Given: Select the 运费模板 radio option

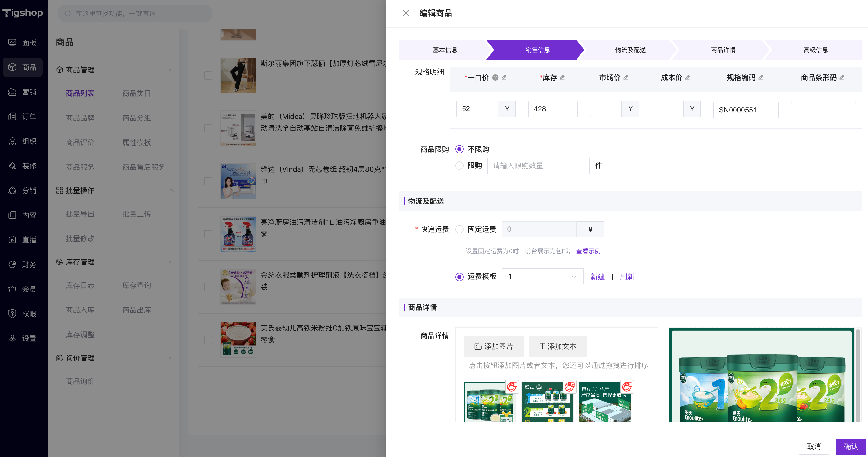Looking at the screenshot, I should tap(459, 277).
